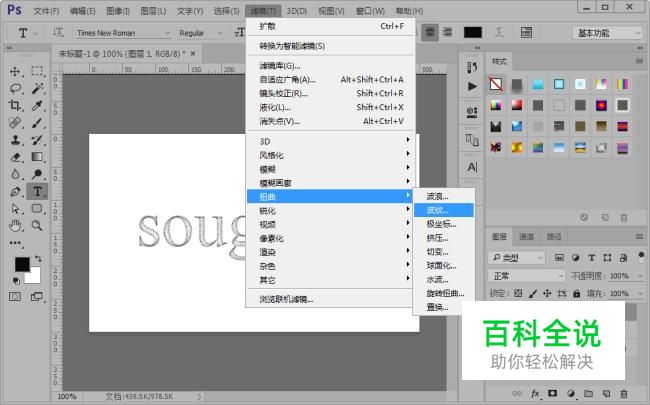The image size is (650, 405).
Task: Open the Layers panel flyout menu
Action: pos(639,237)
